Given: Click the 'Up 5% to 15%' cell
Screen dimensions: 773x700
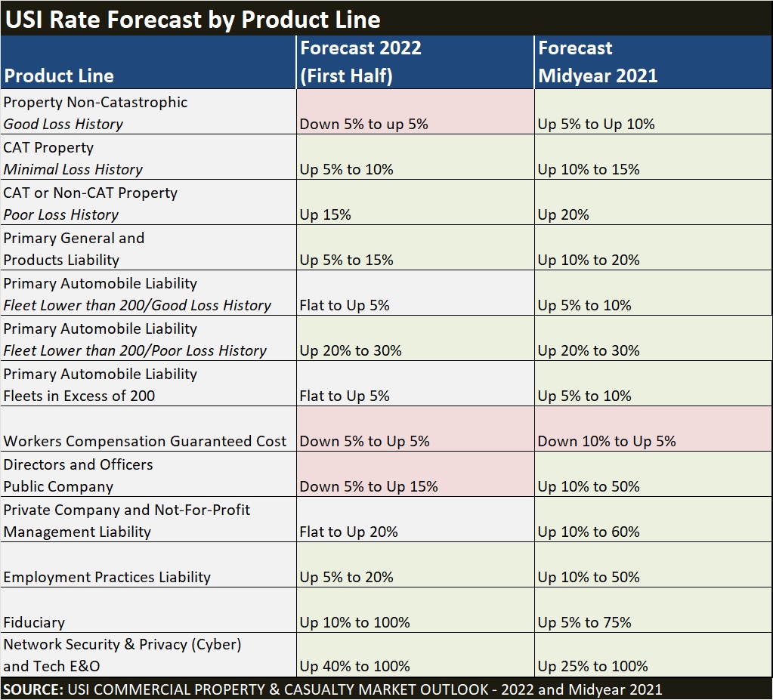Looking at the screenshot, I should [347, 260].
